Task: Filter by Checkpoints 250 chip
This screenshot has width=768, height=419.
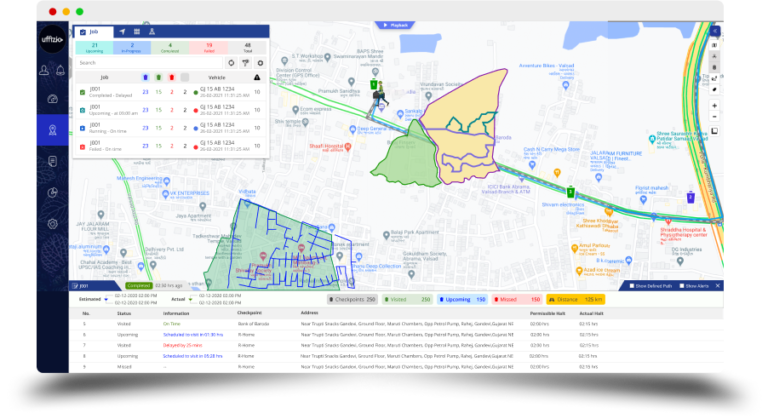Action: click(x=352, y=299)
